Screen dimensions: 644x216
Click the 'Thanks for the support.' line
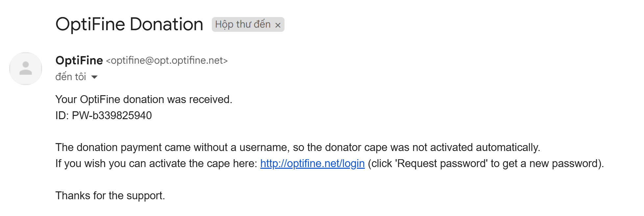[x=110, y=196]
